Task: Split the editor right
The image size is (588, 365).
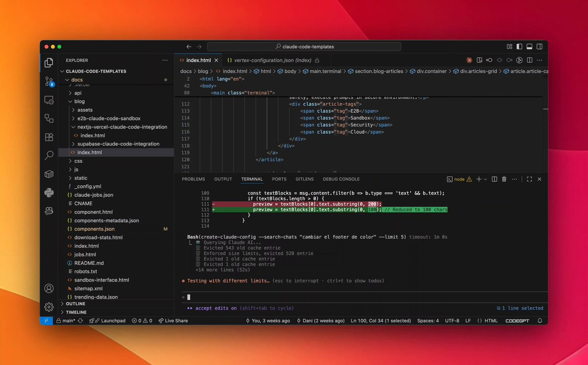Action: (x=530, y=60)
